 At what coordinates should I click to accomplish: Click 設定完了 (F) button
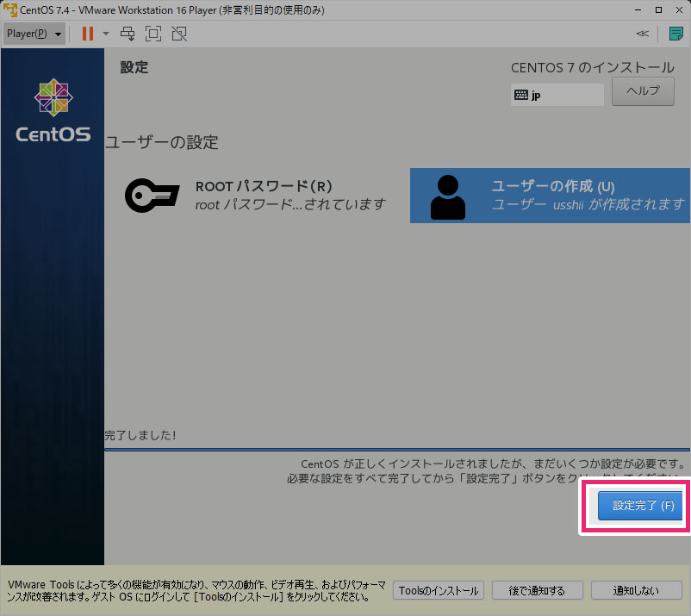(640, 506)
